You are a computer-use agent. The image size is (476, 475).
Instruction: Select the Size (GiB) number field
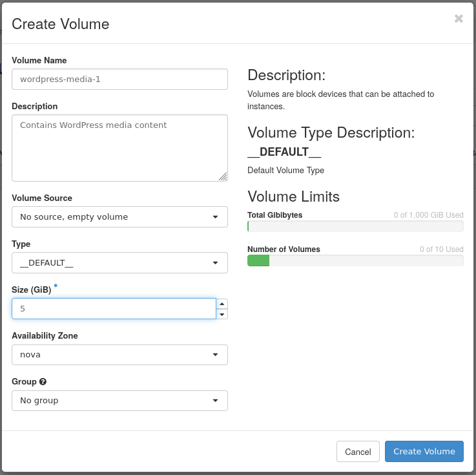tap(114, 309)
